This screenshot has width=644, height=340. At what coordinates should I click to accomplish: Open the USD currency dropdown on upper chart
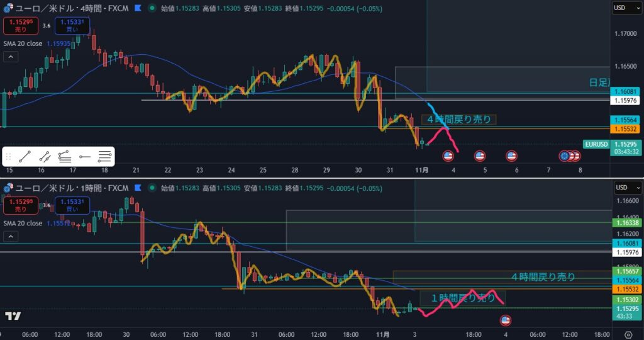click(626, 8)
